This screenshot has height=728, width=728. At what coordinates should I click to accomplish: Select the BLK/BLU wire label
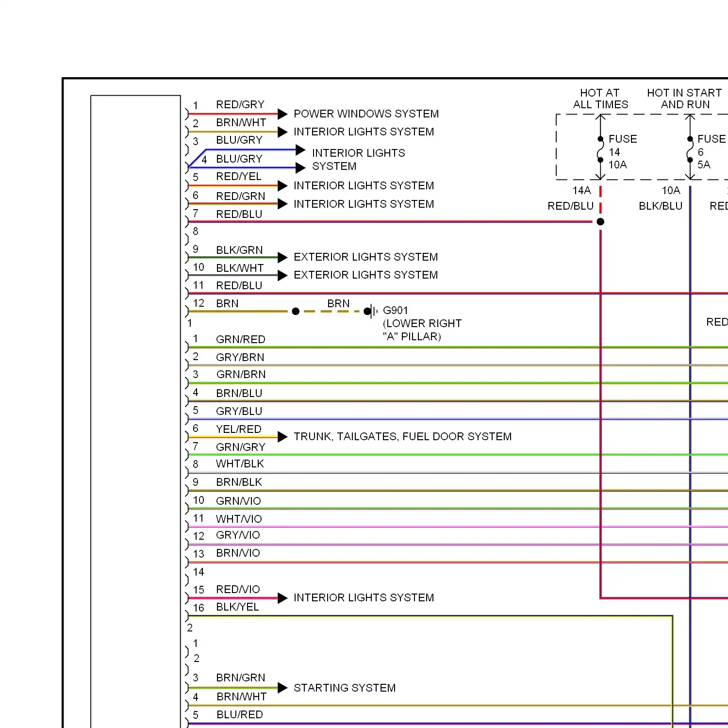[661, 206]
